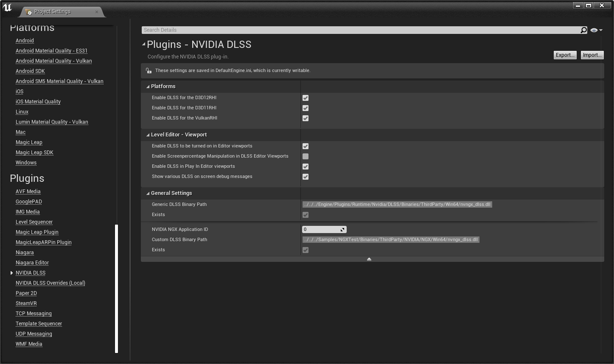
Task: Open AVF Media plugin settings
Action: [28, 192]
